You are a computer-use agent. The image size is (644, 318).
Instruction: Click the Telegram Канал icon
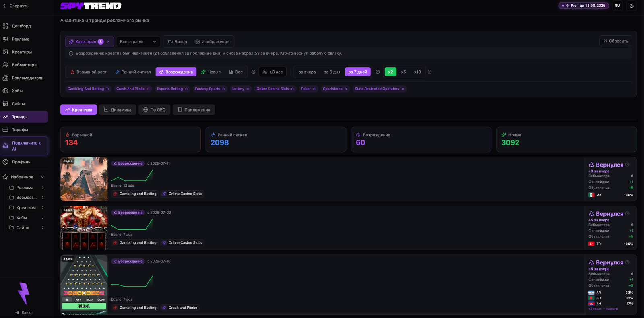[17, 312]
